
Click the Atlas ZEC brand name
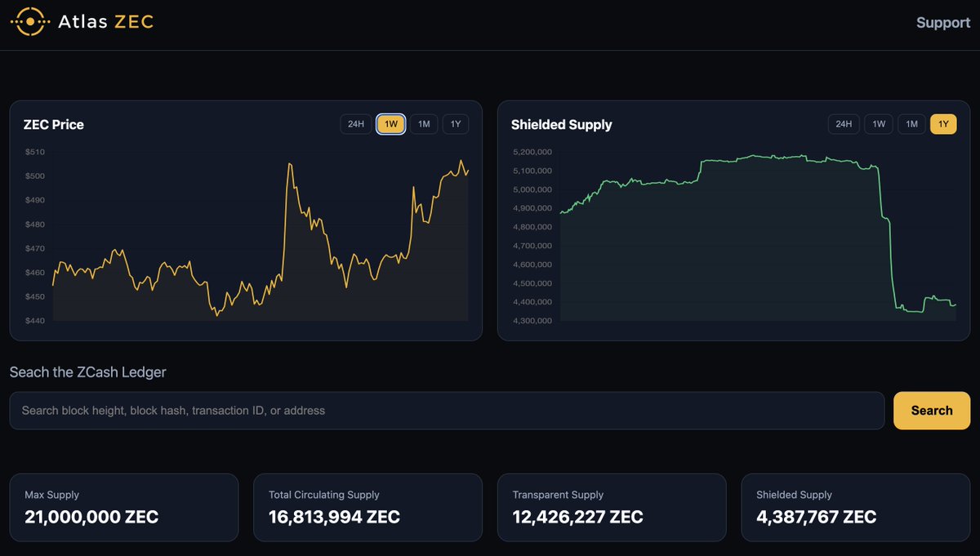pos(106,22)
